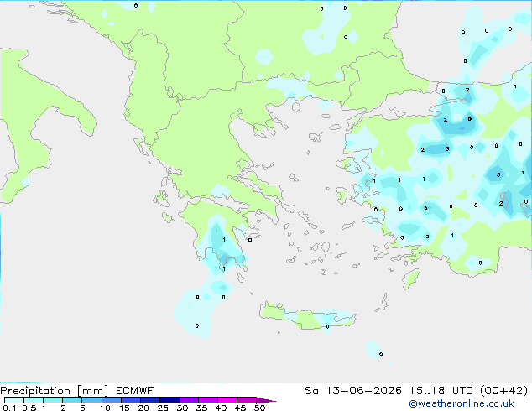
Task: Click the 30–35 mm purple legend swatch
Action: [x=188, y=400]
